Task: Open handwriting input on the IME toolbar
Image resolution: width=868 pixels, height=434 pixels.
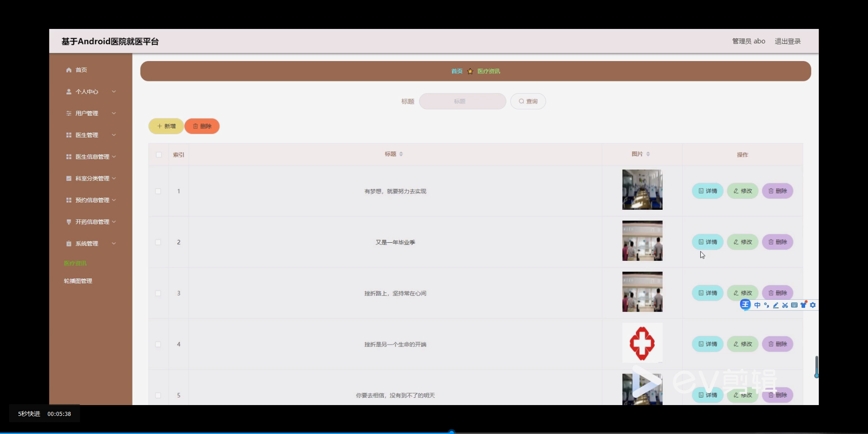Action: (776, 305)
